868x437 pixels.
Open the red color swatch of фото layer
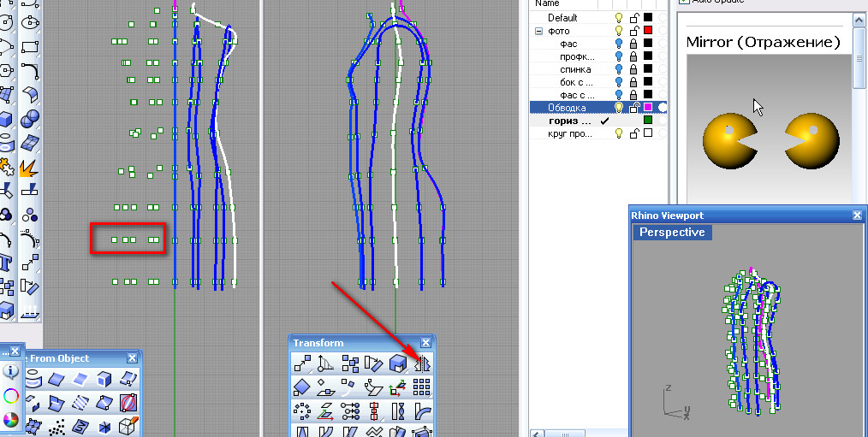point(648,31)
